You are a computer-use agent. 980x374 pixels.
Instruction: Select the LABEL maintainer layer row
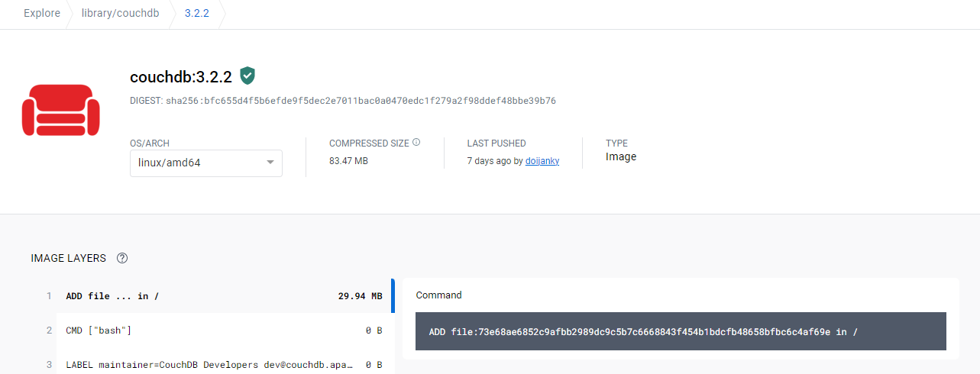pyautogui.click(x=222, y=365)
